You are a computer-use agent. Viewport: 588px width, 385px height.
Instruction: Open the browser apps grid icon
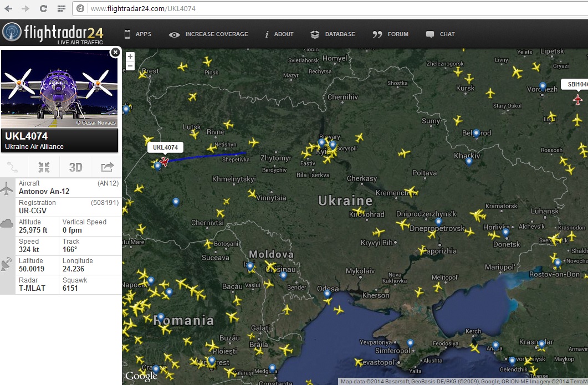(62, 8)
